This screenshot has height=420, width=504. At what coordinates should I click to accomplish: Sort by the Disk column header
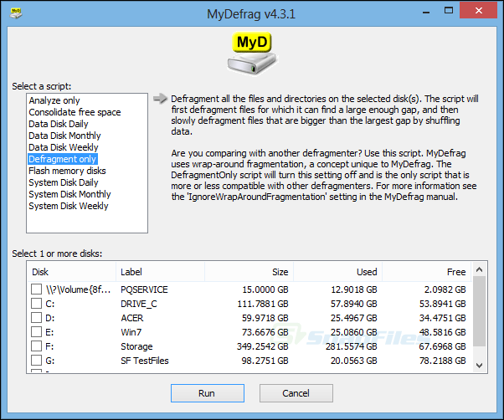pos(71,272)
